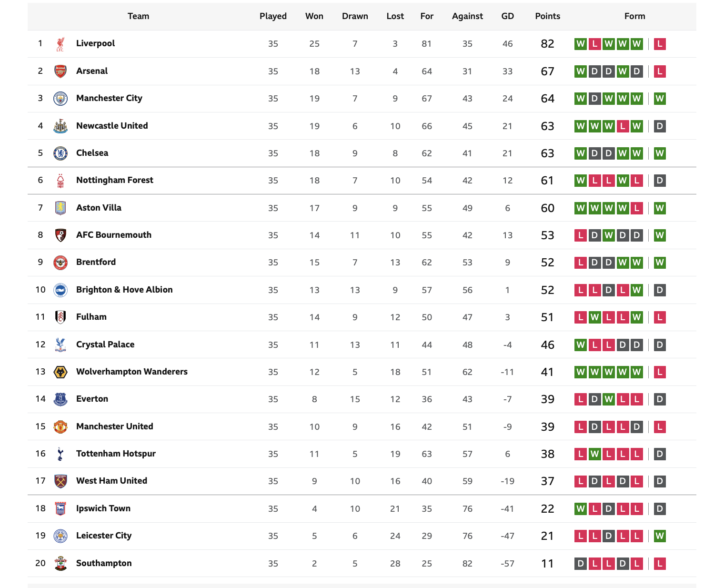Click Liverpool's latest result L badge

tap(660, 44)
